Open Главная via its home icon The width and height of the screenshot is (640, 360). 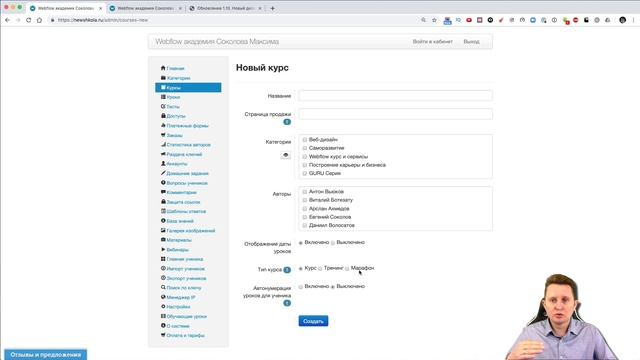point(163,68)
